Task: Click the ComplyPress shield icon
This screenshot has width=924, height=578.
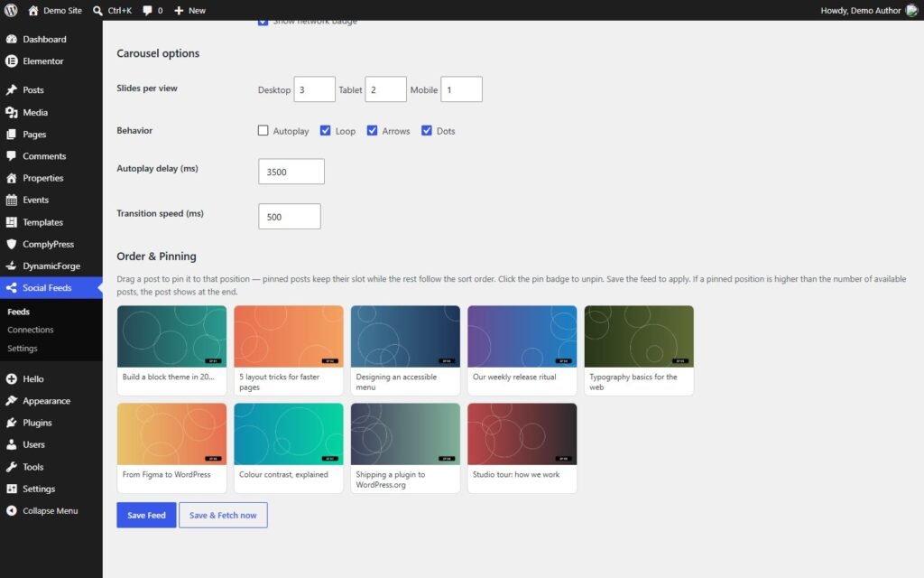Action: pyautogui.click(x=11, y=244)
